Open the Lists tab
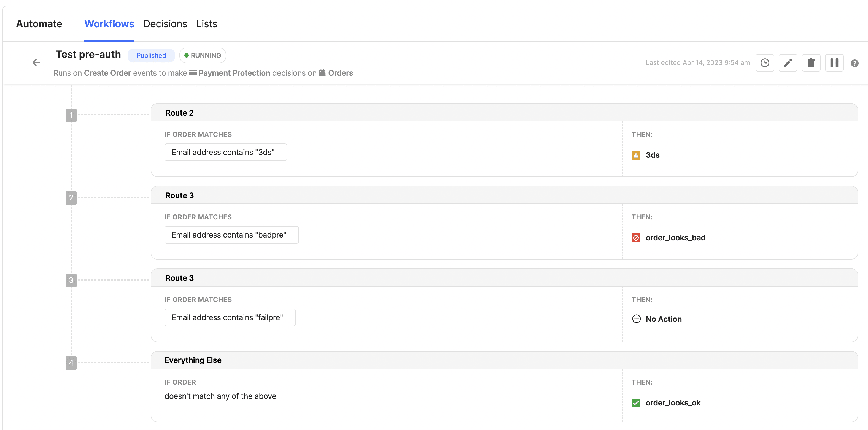 [x=207, y=24]
